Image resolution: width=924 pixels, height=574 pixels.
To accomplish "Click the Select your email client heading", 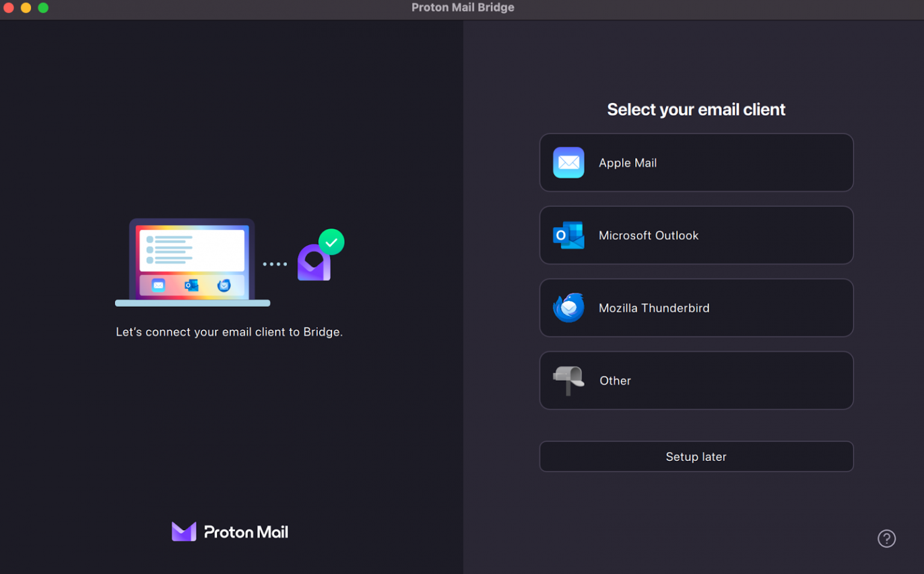I will [696, 109].
